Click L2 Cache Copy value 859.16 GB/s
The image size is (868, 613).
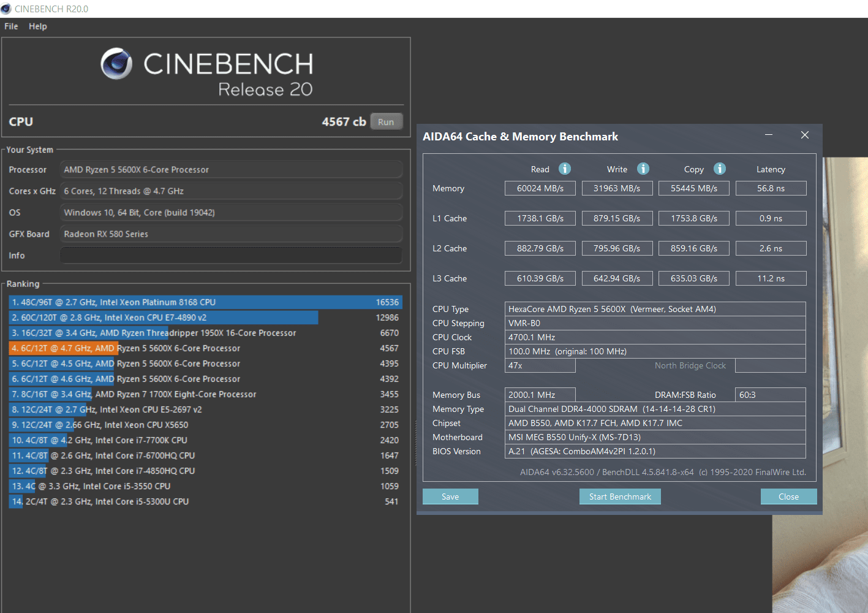pos(694,248)
